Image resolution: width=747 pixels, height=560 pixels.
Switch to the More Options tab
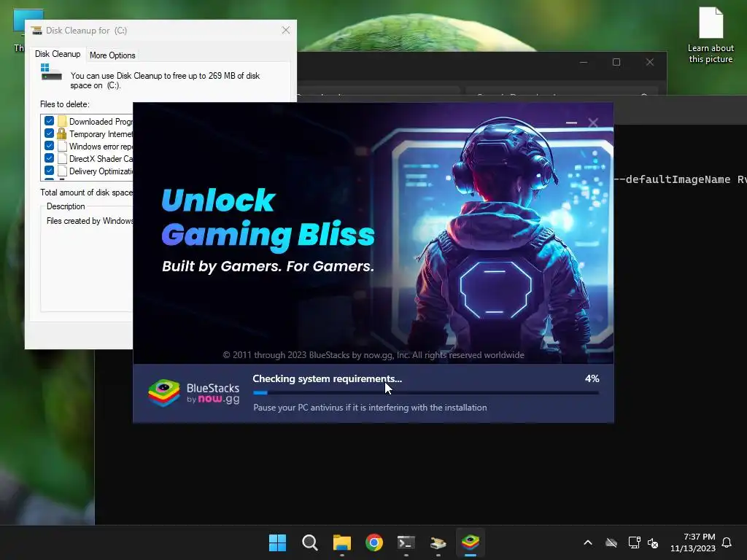(112, 55)
